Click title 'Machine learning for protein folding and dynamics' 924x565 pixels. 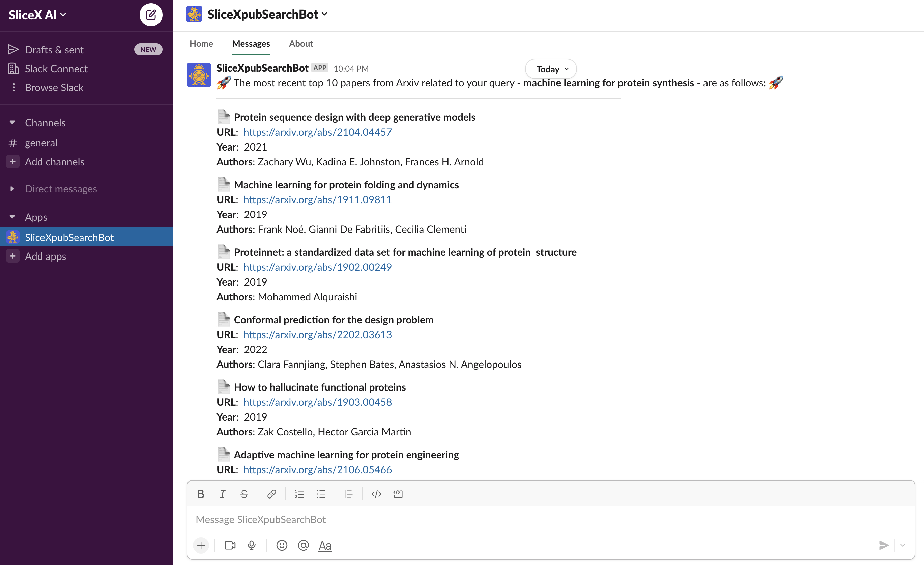coord(347,185)
